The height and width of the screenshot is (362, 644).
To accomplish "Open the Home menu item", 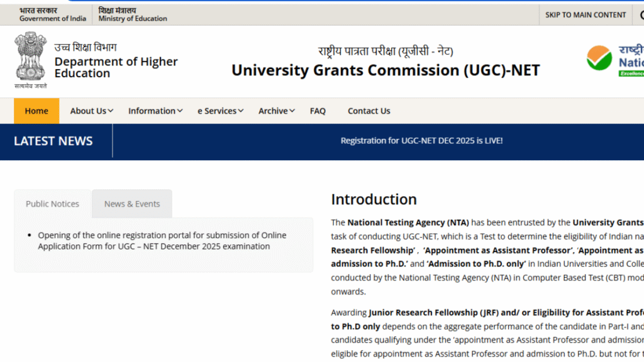I will click(x=36, y=111).
